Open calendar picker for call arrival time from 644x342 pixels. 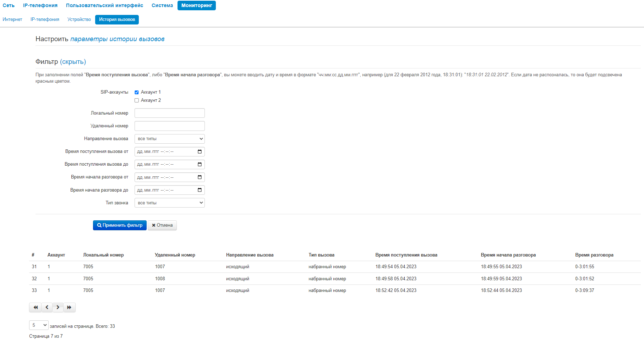pyautogui.click(x=200, y=151)
